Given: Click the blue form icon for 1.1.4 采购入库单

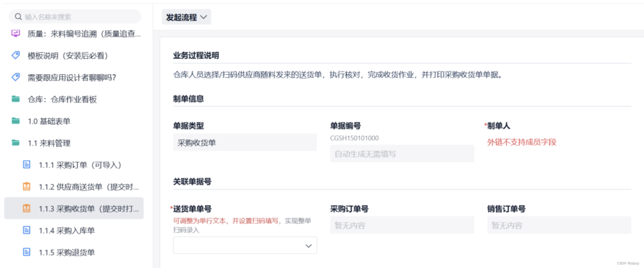Looking at the screenshot, I should click(x=27, y=230).
